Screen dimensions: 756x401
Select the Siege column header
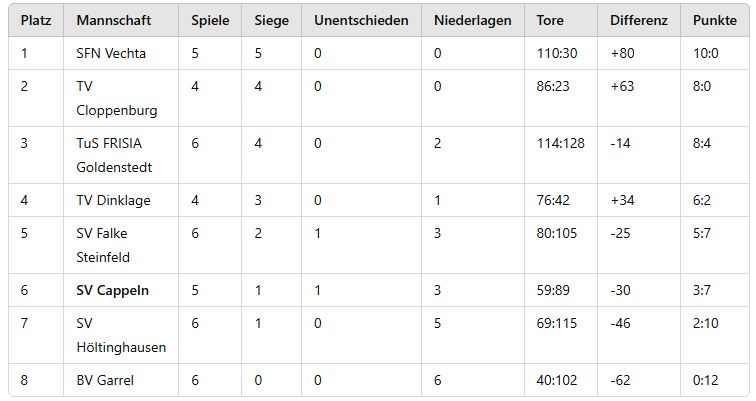point(271,21)
